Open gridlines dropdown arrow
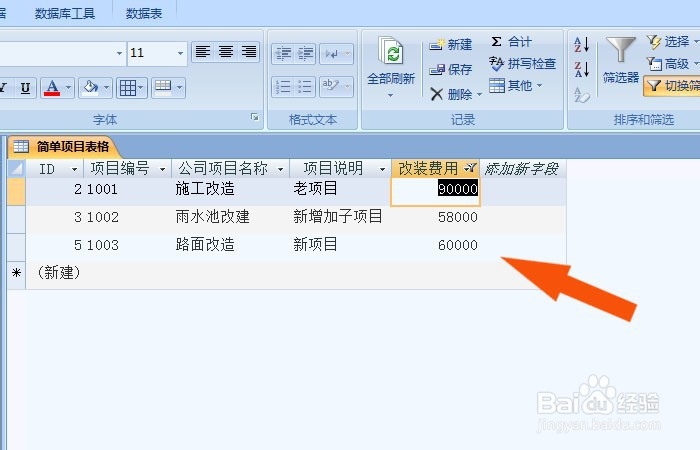700x450 pixels. click(142, 88)
